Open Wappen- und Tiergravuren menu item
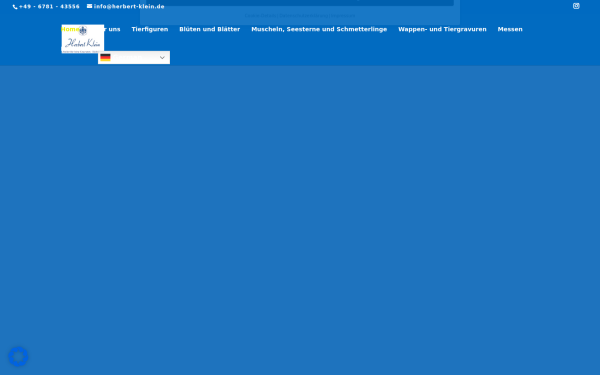Viewport: 600px width, 375px height. coord(442,29)
